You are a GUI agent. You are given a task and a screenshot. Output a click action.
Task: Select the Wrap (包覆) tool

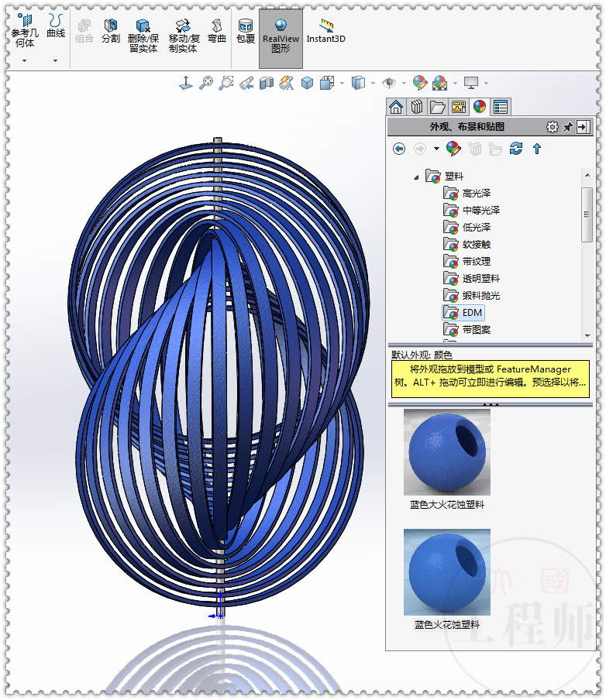coord(246,31)
